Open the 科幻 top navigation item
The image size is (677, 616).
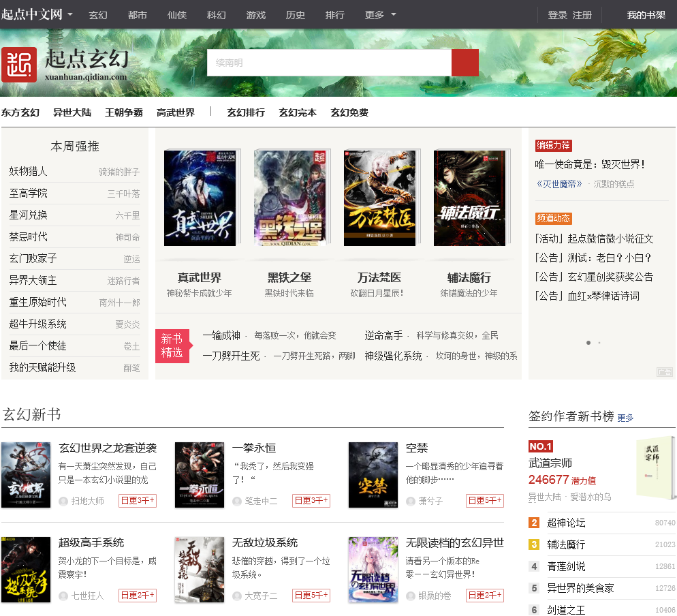(x=217, y=15)
